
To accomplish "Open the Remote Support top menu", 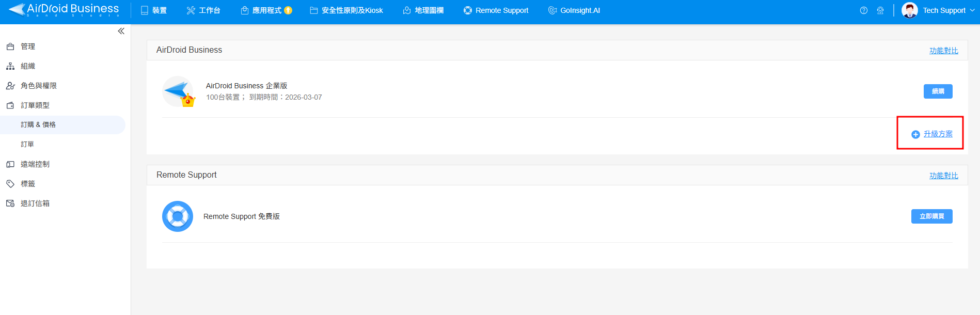I will point(496,10).
